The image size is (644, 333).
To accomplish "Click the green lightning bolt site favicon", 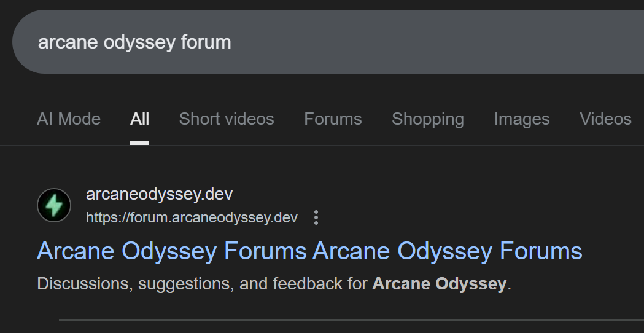I will click(54, 205).
